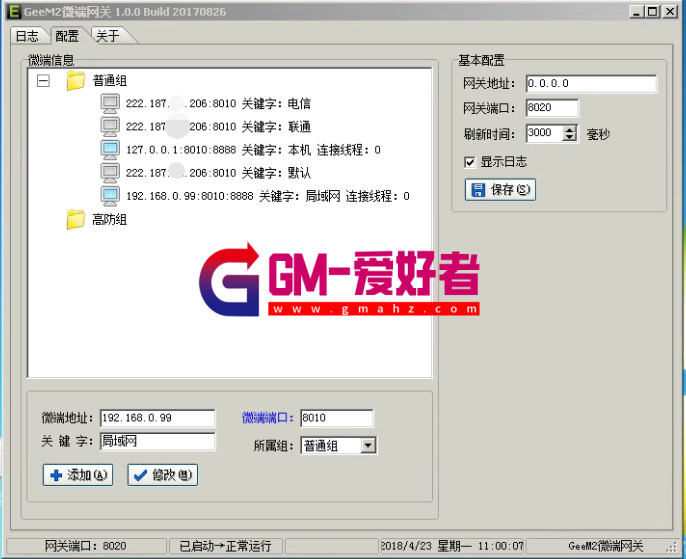686x559 pixels.
Task: Close the GeeM2 window
Action: pos(670,11)
